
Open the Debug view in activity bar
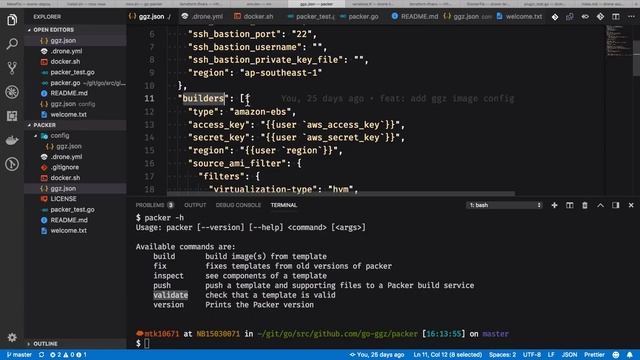12,92
